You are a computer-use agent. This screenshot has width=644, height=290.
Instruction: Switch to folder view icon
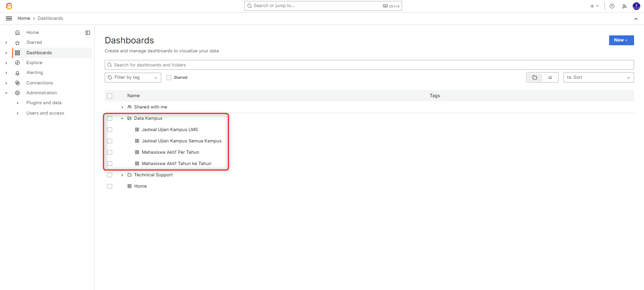pos(535,77)
